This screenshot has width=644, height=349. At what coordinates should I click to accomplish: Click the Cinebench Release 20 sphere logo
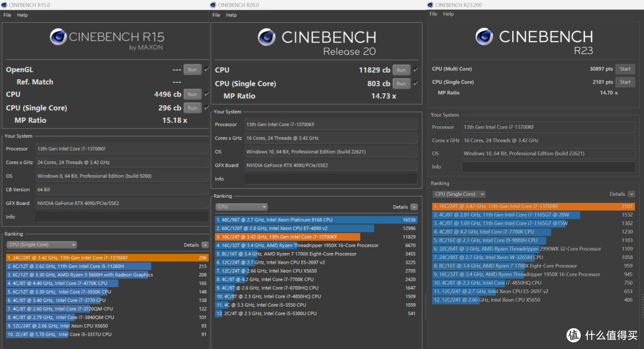point(267,38)
